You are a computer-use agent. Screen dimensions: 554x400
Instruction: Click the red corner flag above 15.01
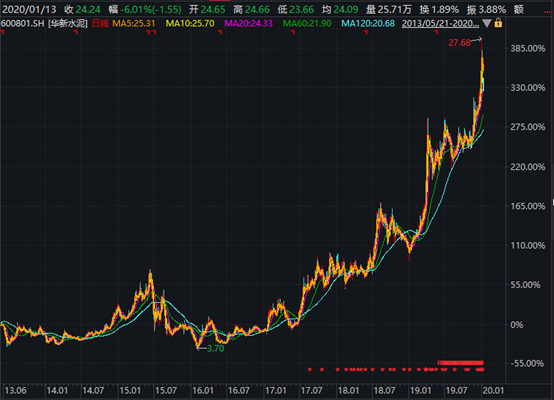[x=148, y=32]
